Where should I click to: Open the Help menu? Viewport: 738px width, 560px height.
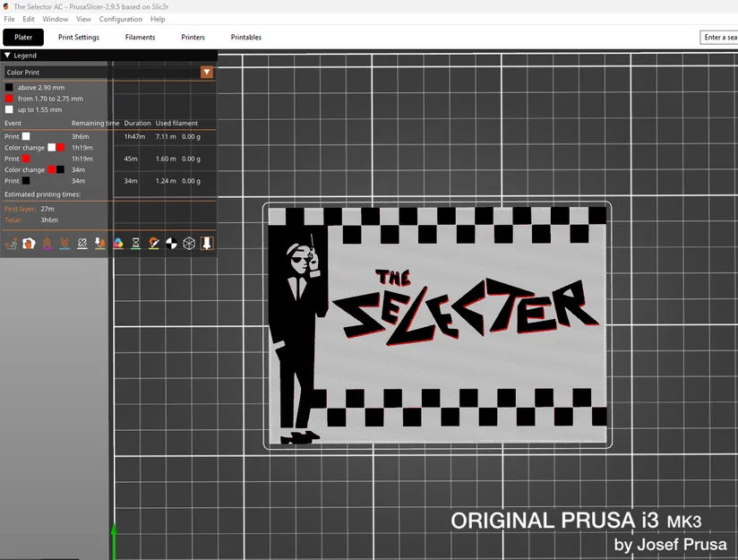click(x=158, y=20)
